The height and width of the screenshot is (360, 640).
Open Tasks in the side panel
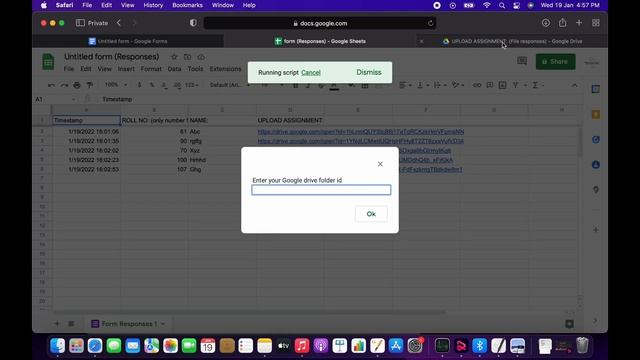point(596,140)
